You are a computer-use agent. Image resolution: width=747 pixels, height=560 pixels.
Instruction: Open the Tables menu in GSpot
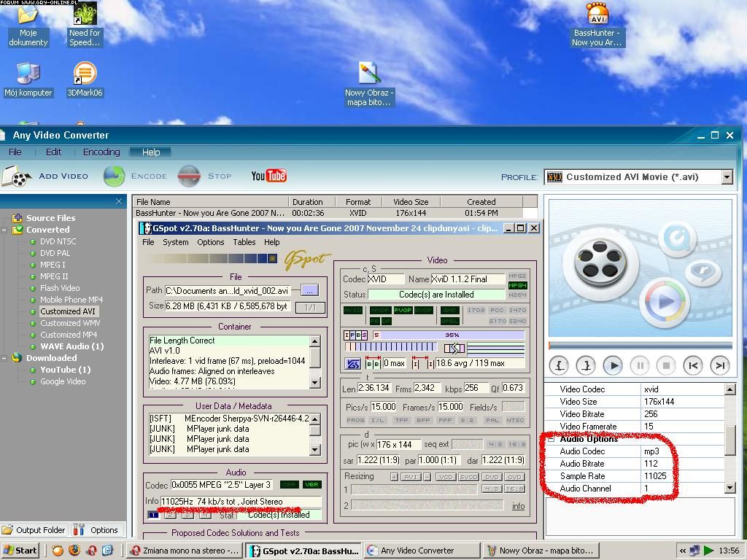pyautogui.click(x=244, y=242)
